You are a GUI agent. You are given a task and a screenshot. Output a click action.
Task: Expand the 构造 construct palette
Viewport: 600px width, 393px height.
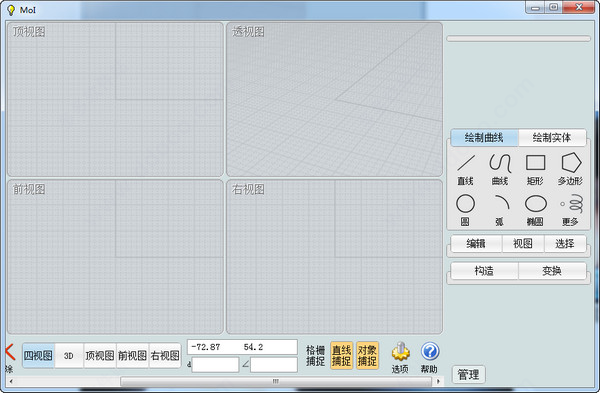click(x=484, y=271)
